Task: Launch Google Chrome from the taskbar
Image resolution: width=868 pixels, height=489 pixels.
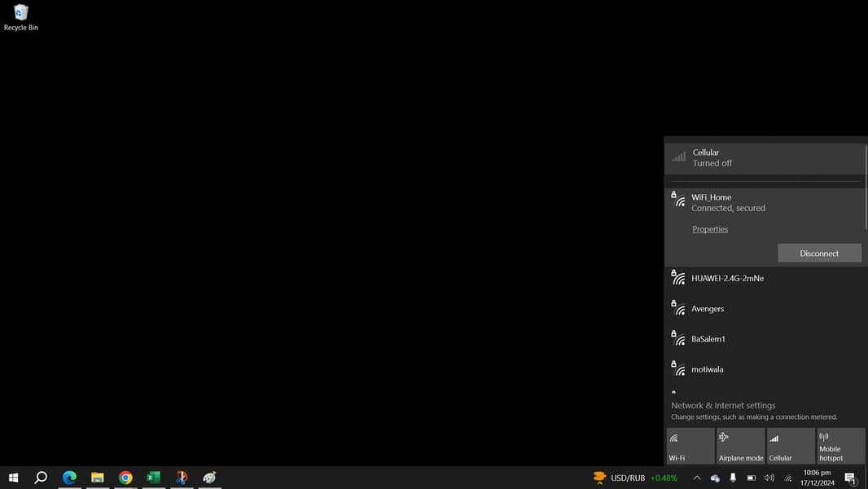Action: (125, 478)
